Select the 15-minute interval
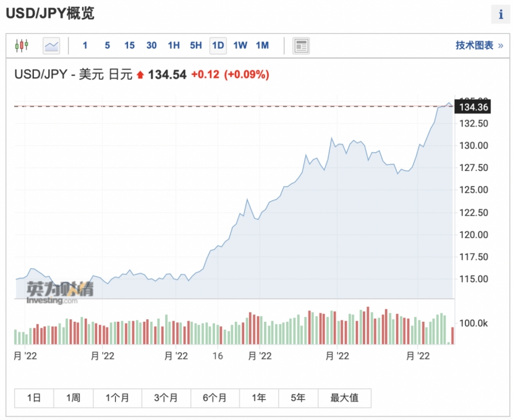Screen dimensions: 513x420 (129, 45)
